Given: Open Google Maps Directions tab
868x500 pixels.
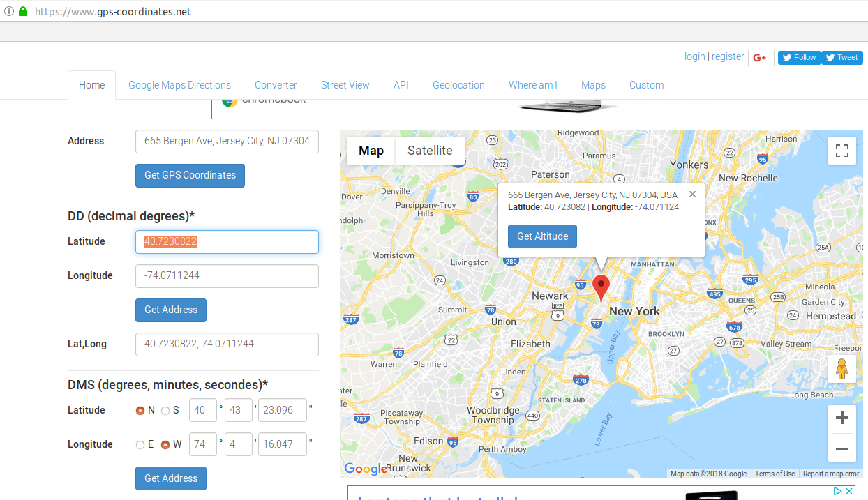Looking at the screenshot, I should pos(179,85).
